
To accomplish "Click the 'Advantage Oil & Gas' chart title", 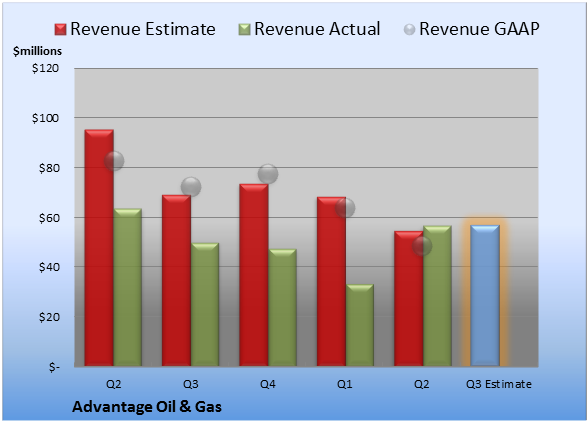I will (147, 407).
